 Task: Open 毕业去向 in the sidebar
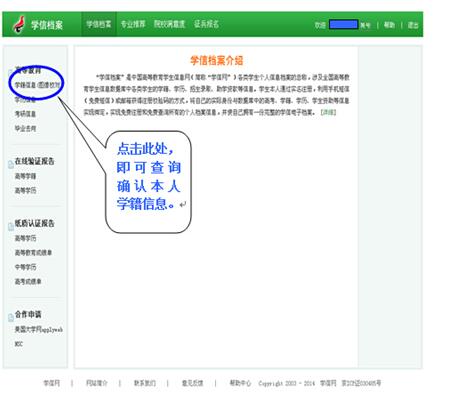[x=25, y=129]
